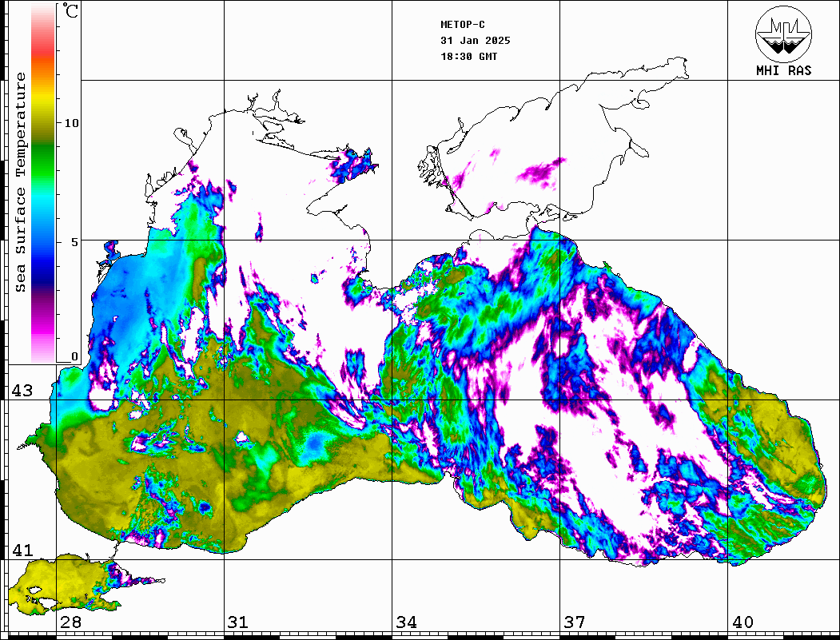Click the longitude label 40
The height and width of the screenshot is (640, 840).
click(742, 622)
